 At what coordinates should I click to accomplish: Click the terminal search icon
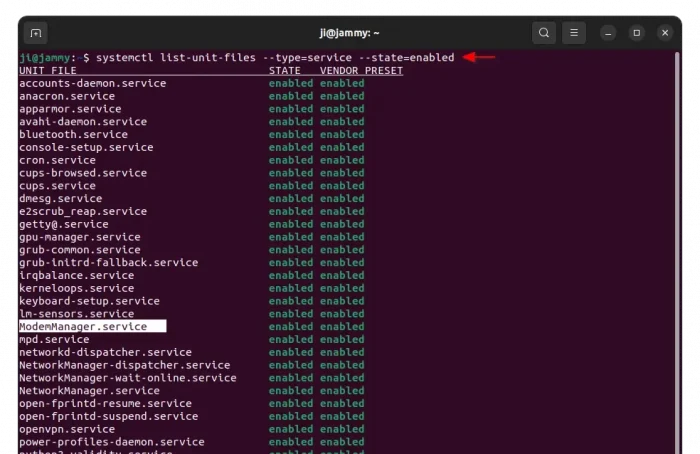(x=543, y=33)
